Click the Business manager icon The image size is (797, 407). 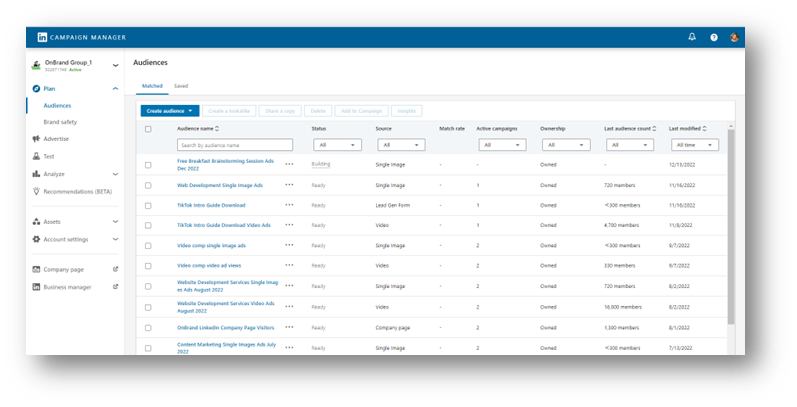pos(36,287)
